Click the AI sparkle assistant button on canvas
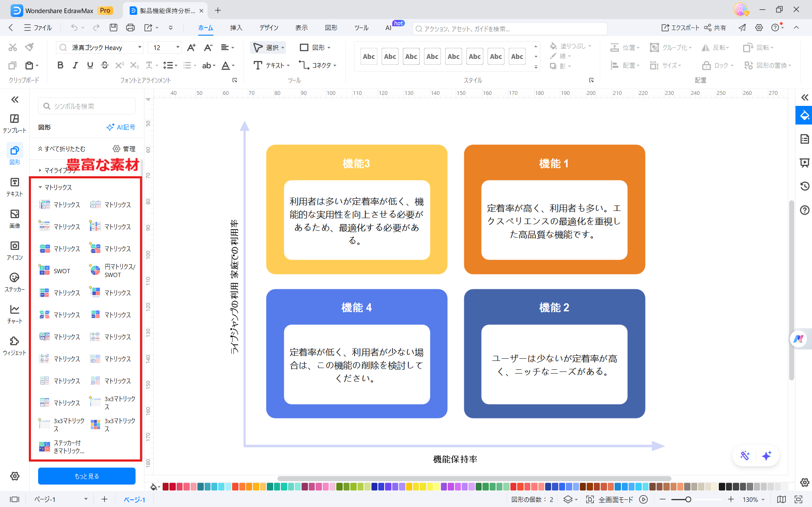 [x=767, y=456]
